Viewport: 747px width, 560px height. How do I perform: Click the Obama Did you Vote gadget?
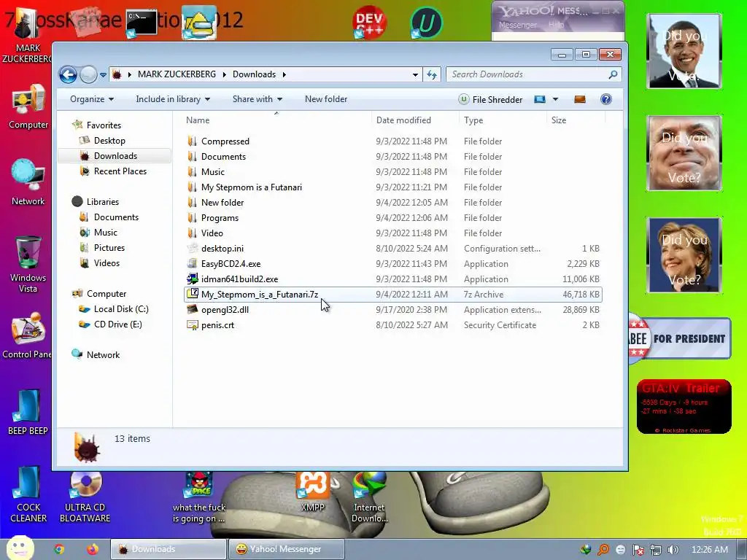tap(684, 51)
